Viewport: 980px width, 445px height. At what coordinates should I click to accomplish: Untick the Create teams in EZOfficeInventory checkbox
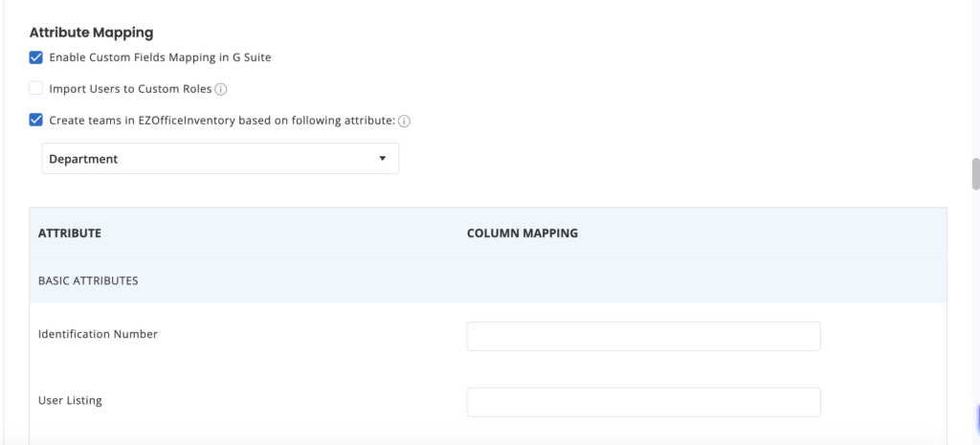point(36,120)
